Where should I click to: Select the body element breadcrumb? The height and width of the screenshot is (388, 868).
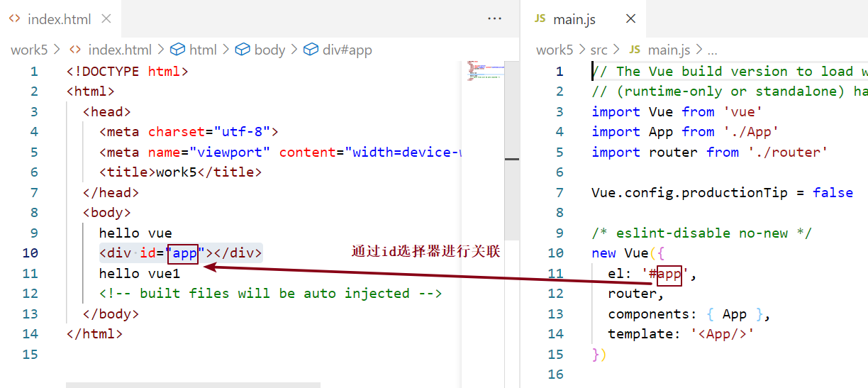[269, 50]
